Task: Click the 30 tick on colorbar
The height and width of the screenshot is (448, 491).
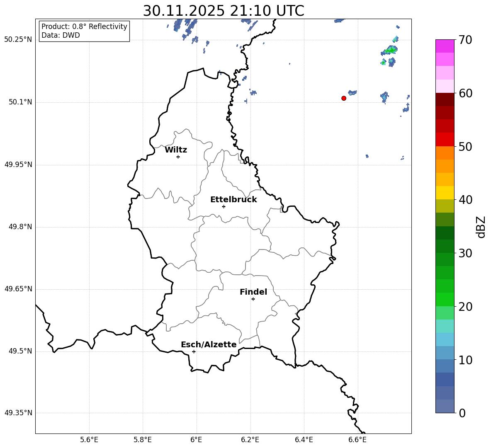Action: (x=465, y=253)
